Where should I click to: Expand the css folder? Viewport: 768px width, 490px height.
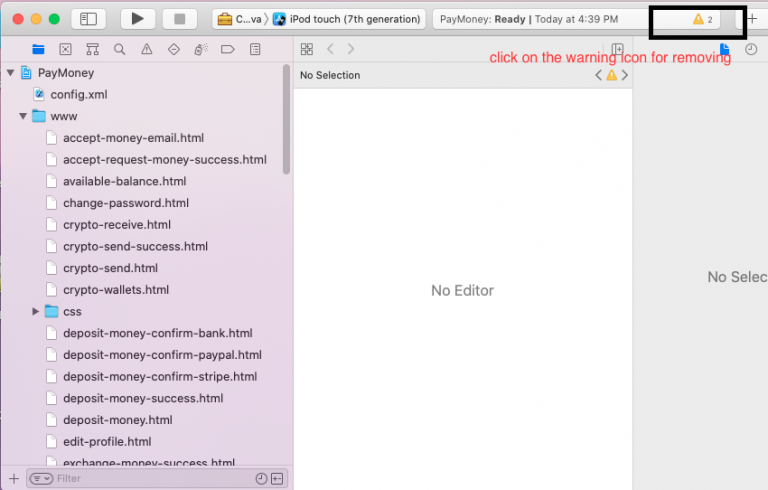coord(36,312)
